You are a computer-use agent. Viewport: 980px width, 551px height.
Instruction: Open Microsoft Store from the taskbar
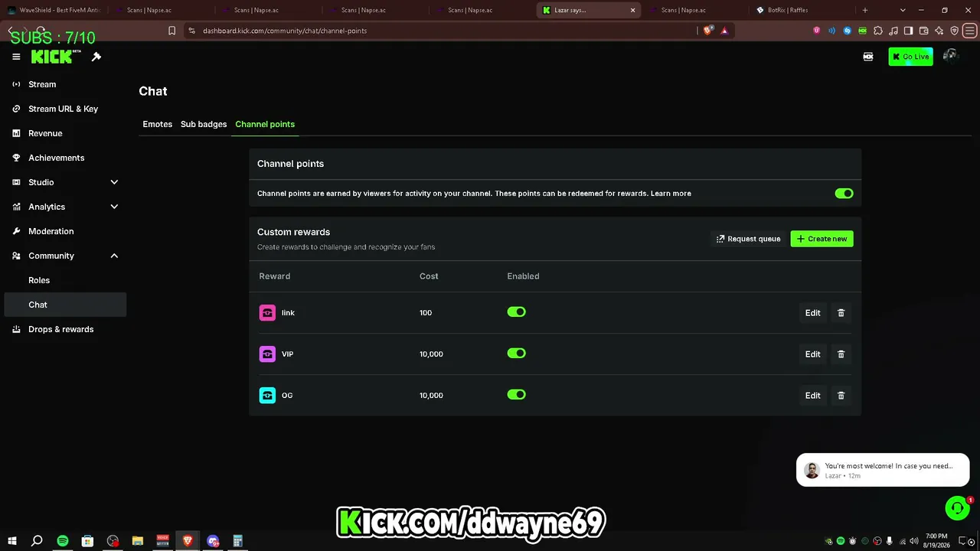point(88,541)
